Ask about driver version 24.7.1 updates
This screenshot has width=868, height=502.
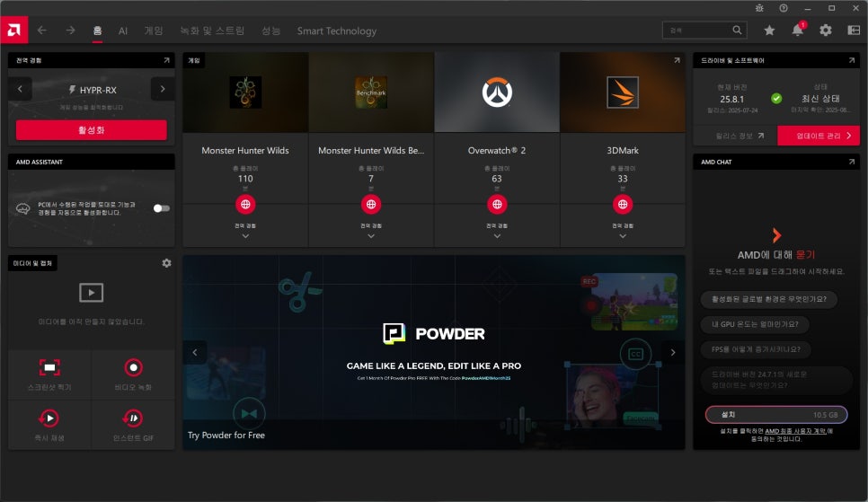(776, 380)
